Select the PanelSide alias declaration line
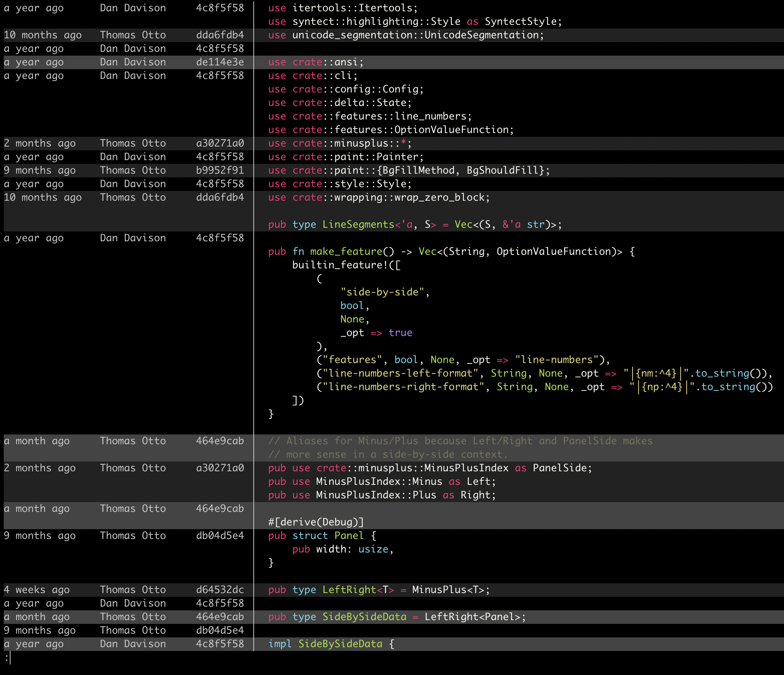 430,468
